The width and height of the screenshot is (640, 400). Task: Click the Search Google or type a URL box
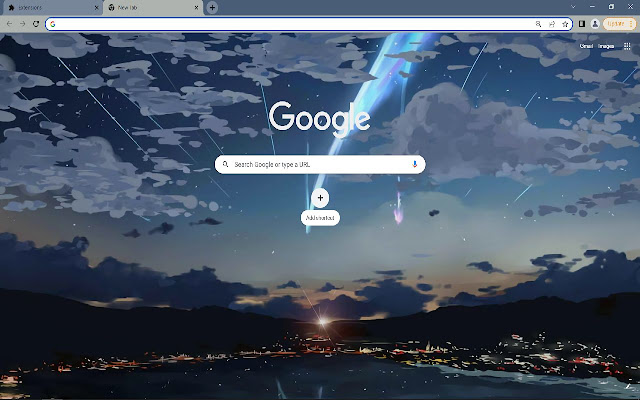click(320, 164)
